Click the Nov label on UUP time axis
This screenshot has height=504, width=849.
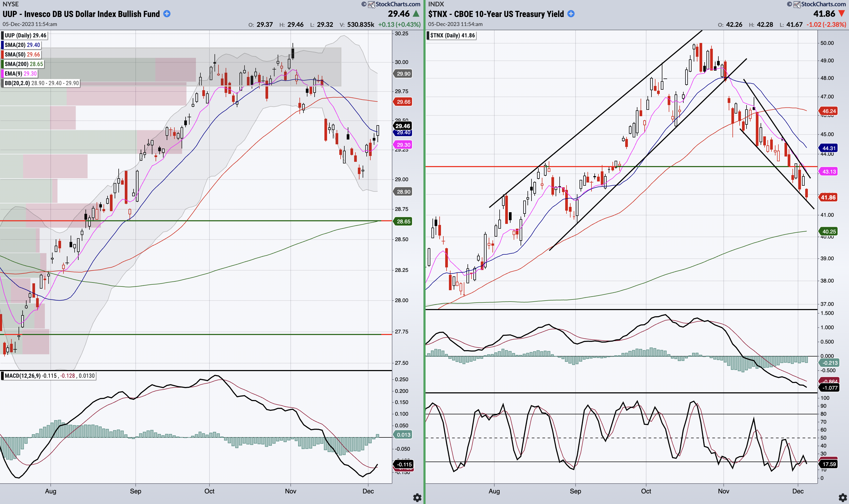click(291, 491)
